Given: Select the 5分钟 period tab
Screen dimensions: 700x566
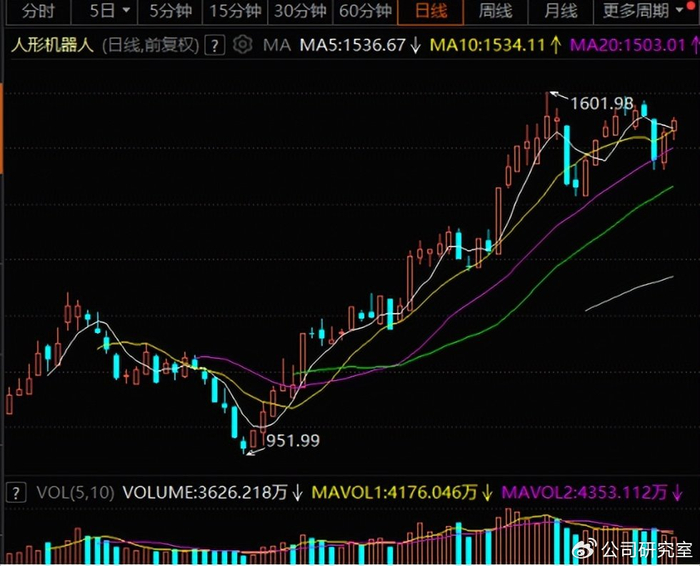Looking at the screenshot, I should [171, 11].
